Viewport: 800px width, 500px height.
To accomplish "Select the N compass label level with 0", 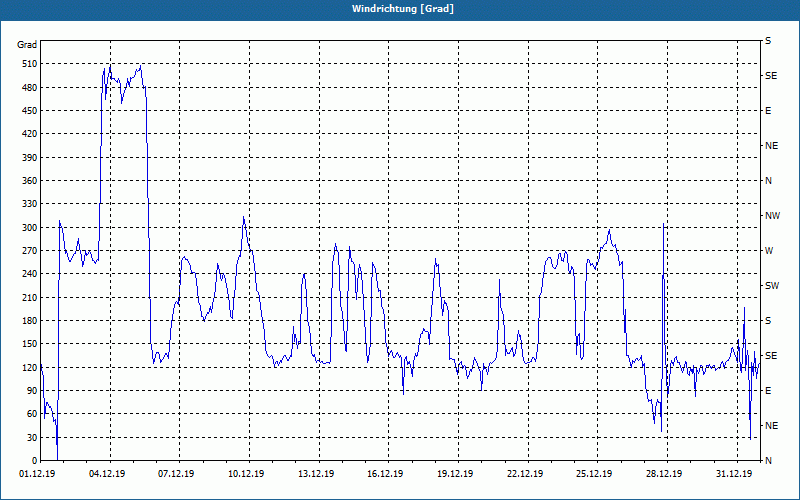I will click(x=768, y=461).
